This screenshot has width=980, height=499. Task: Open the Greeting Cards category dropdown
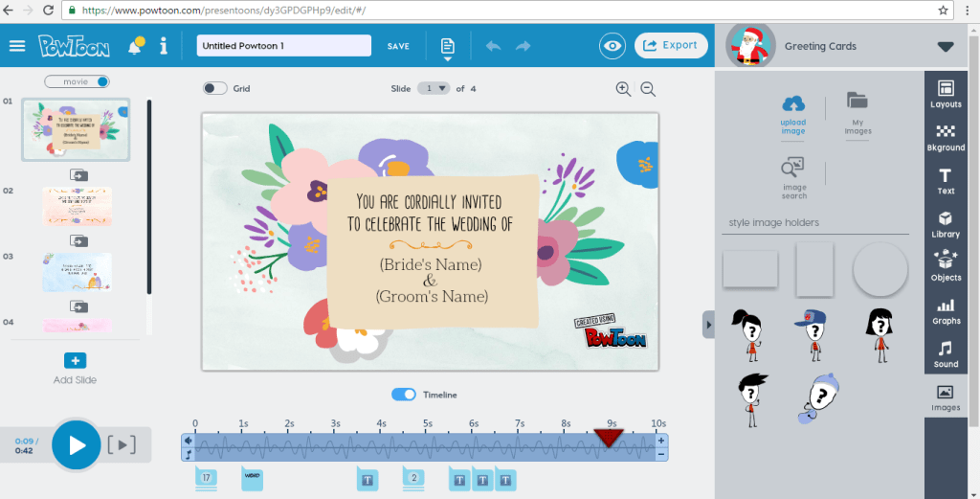coord(946,46)
